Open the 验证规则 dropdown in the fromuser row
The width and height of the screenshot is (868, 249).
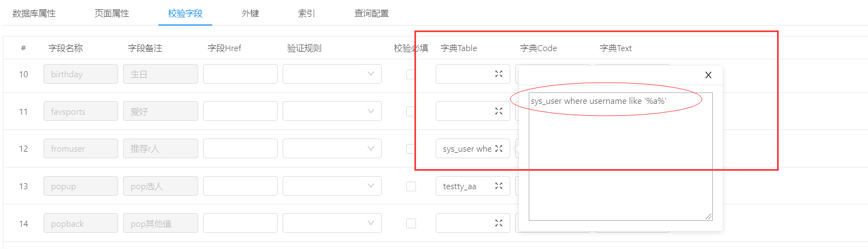tap(332, 148)
